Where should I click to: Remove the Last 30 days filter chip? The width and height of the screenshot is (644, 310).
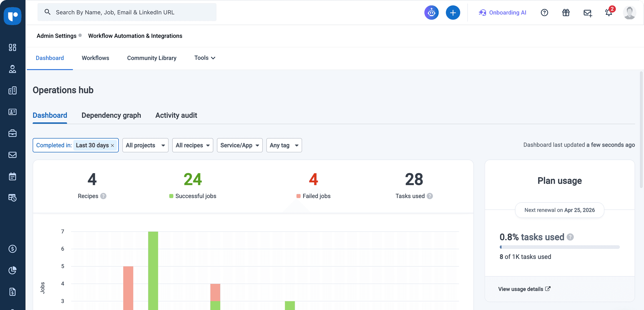pyautogui.click(x=112, y=146)
